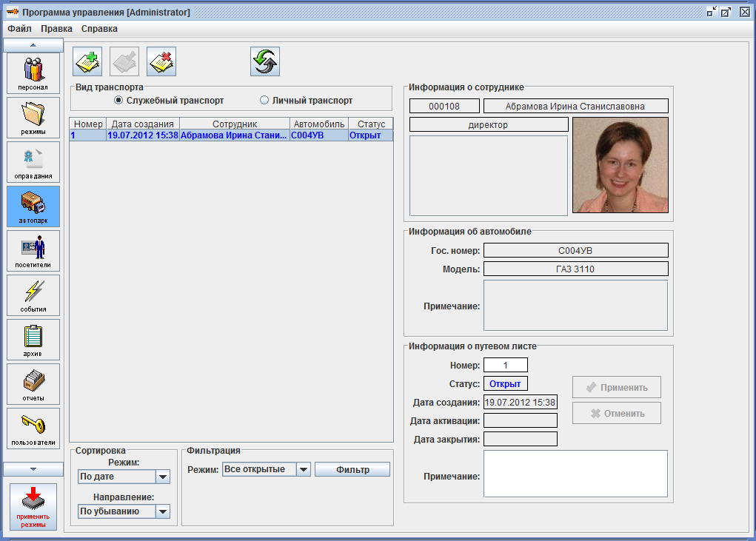
Task: Open the персонал section in sidebar
Action: (x=33, y=73)
